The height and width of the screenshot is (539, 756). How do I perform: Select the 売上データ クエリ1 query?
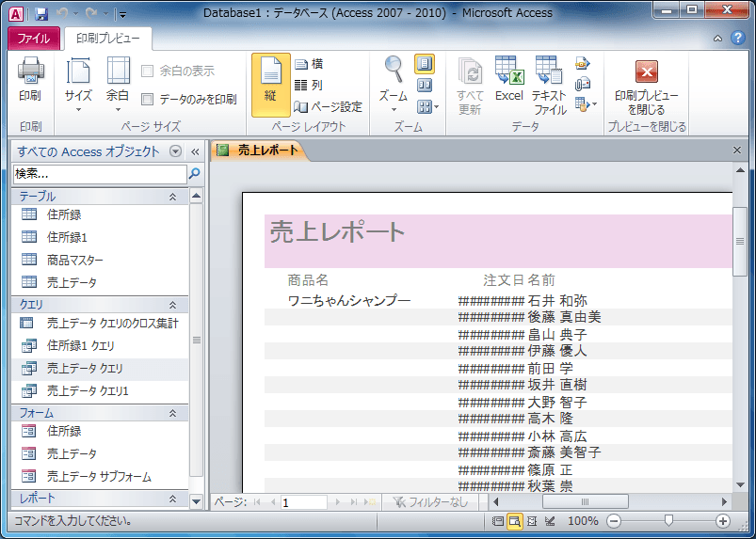click(x=100, y=390)
